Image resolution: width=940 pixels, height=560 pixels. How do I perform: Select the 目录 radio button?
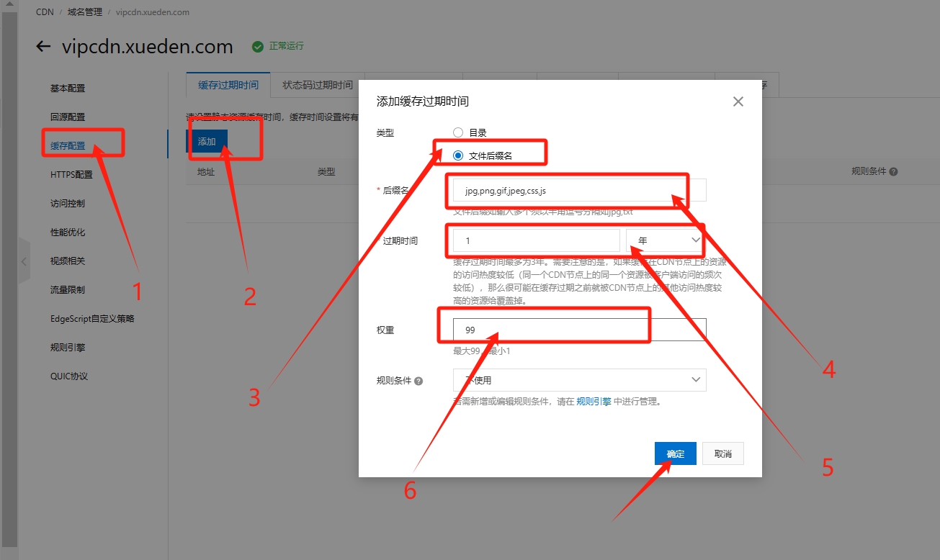(458, 132)
